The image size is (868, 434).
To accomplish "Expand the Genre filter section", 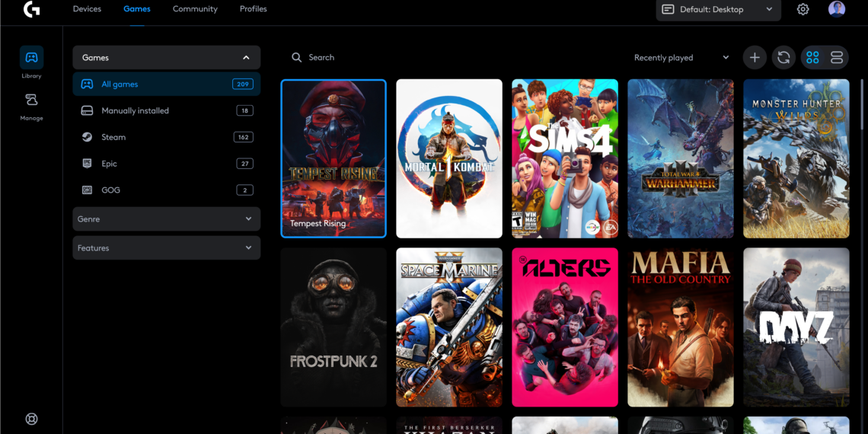I will point(167,219).
